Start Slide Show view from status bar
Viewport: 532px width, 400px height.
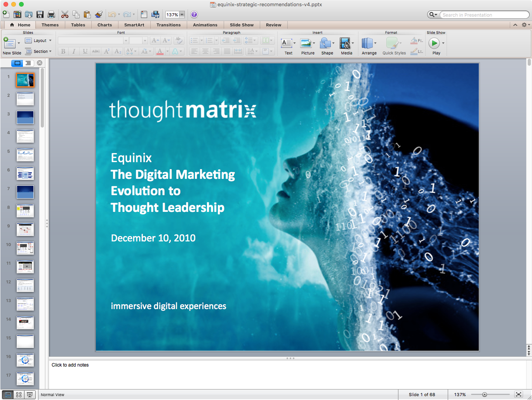pos(30,395)
